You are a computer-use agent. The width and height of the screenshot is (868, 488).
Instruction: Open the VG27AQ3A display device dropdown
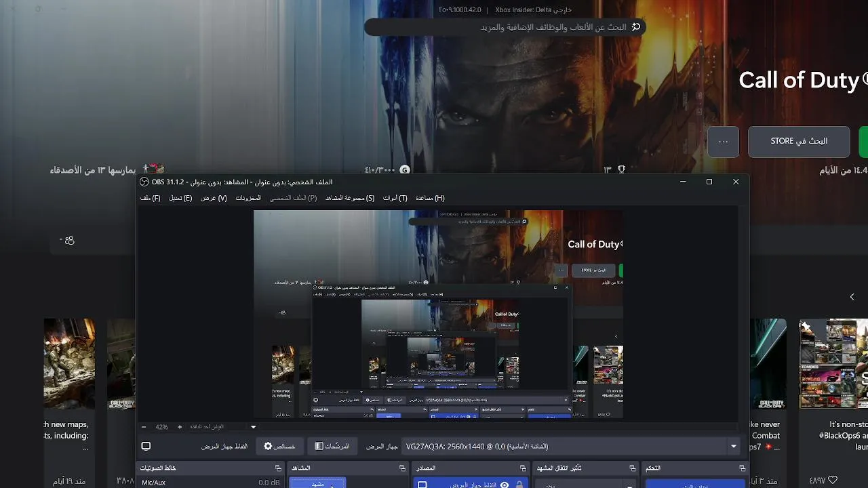[570, 447]
